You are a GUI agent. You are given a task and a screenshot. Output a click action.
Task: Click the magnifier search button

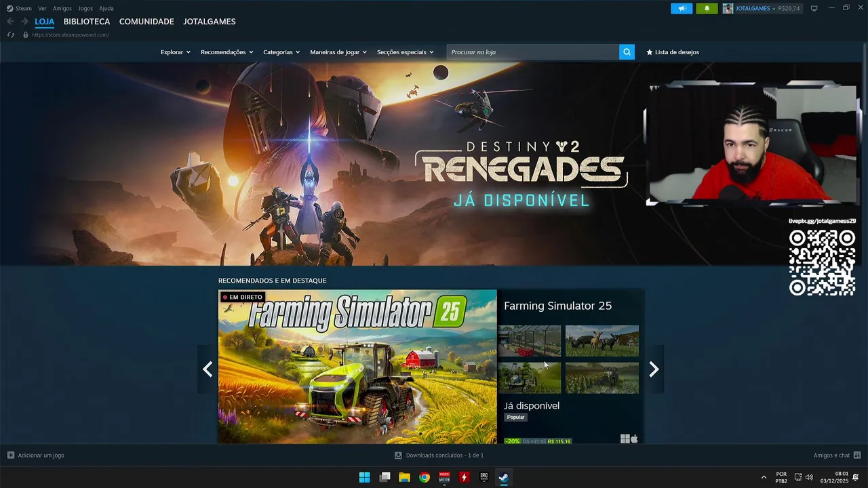tap(627, 52)
